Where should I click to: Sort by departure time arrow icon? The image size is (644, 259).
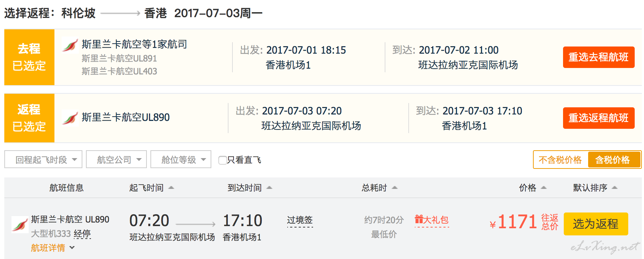point(171,188)
